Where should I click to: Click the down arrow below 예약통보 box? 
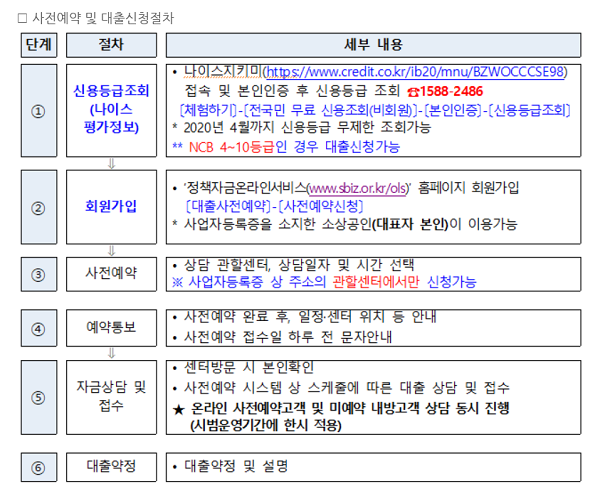click(112, 352)
